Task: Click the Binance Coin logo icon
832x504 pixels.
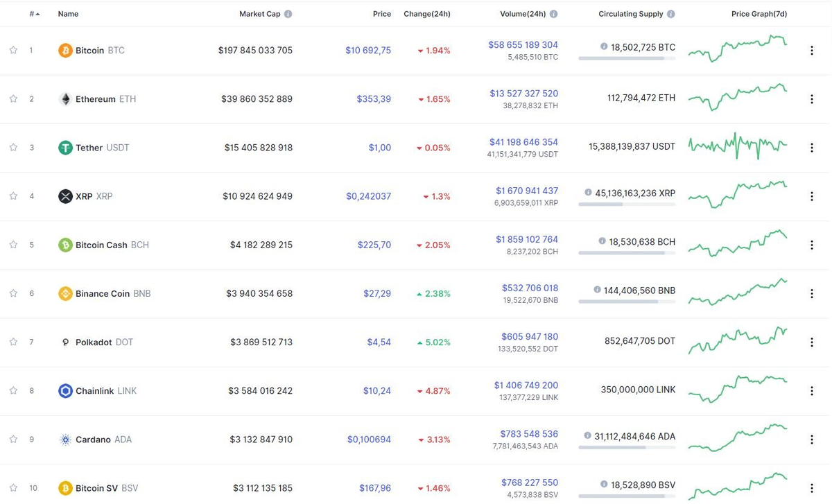Action: point(65,293)
